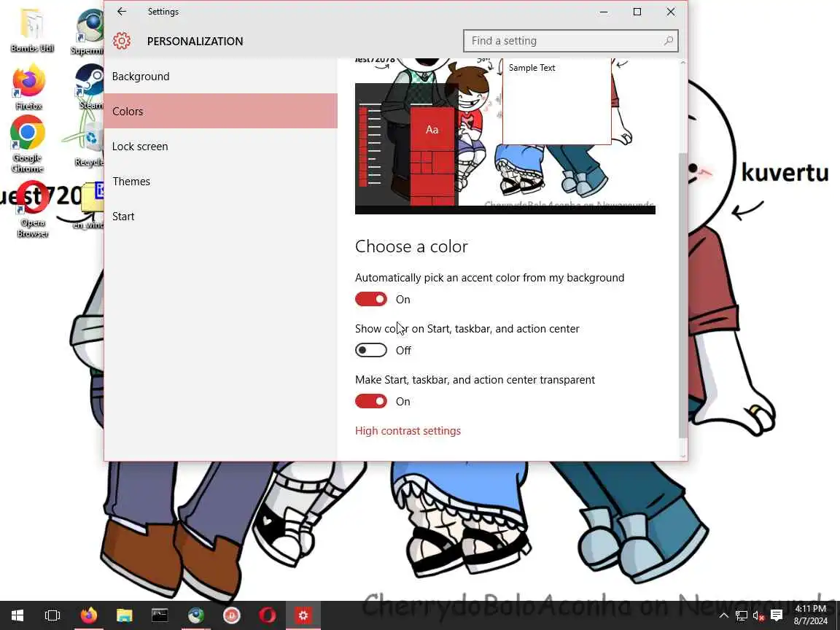Screen dimensions: 840x630
Task: Open the clock showing 4:11 PM
Action: coord(811,615)
